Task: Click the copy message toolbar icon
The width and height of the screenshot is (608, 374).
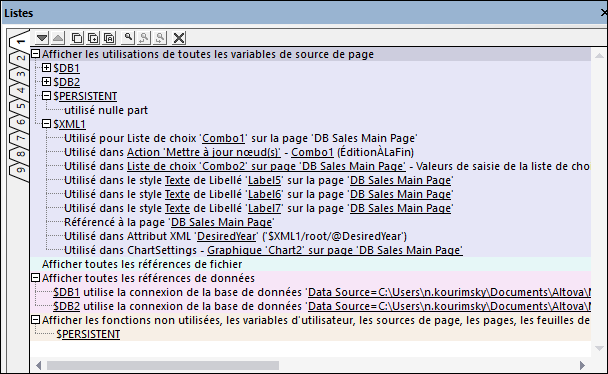Action: point(77,38)
